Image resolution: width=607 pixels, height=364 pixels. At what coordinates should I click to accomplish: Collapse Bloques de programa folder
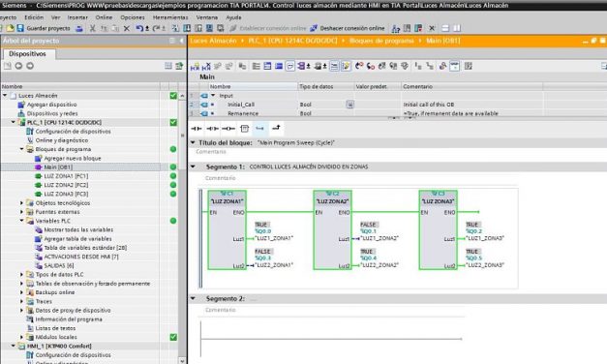(22, 149)
